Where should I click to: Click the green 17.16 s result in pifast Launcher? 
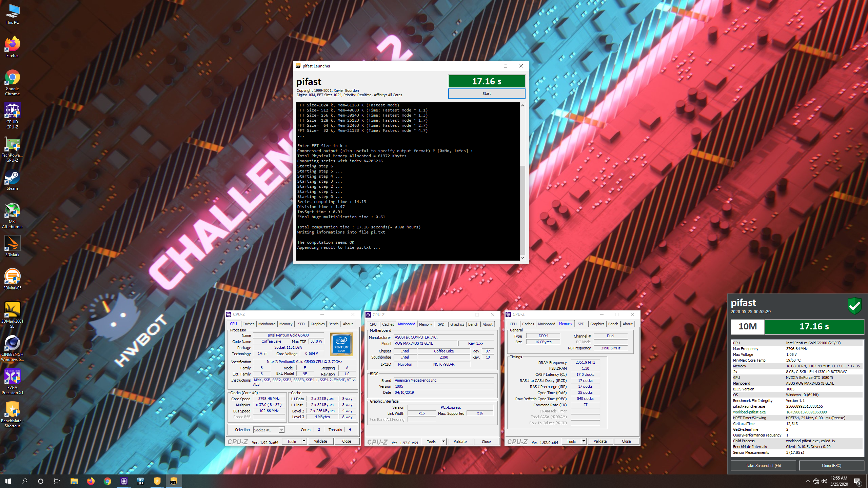tap(487, 81)
